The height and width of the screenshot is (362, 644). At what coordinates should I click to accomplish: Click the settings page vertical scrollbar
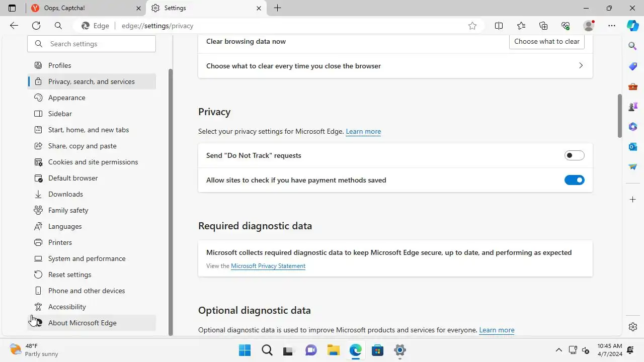(x=620, y=116)
